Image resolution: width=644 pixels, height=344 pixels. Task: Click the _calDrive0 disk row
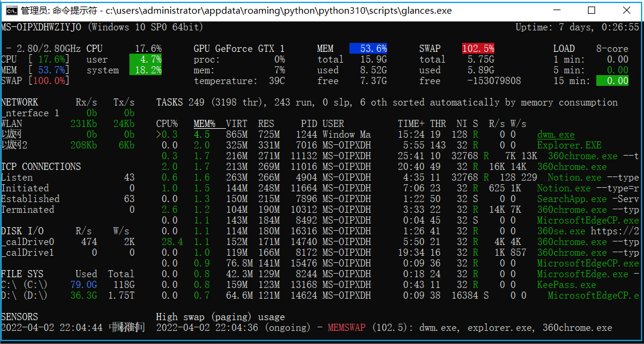point(68,241)
